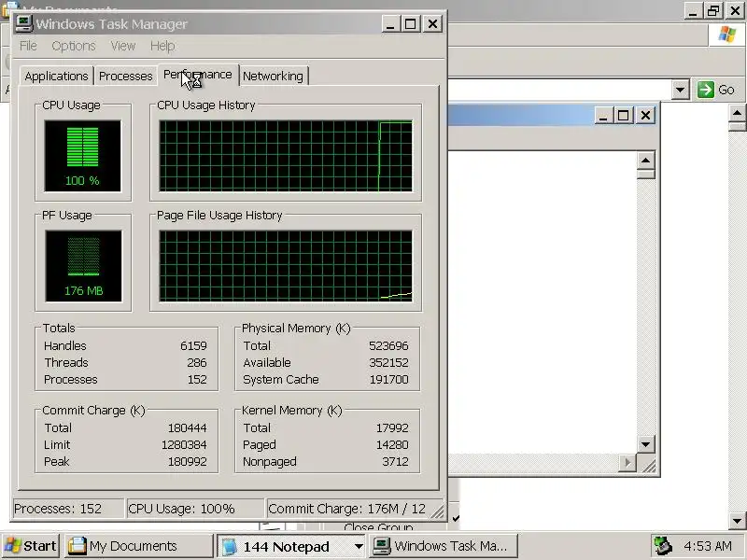Click the Windows flag logo in My Documents
This screenshot has width=747, height=560.
point(727,35)
